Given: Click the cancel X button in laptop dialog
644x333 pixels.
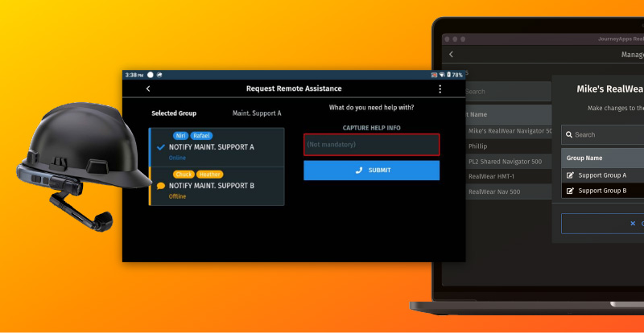Looking at the screenshot, I should [602, 224].
